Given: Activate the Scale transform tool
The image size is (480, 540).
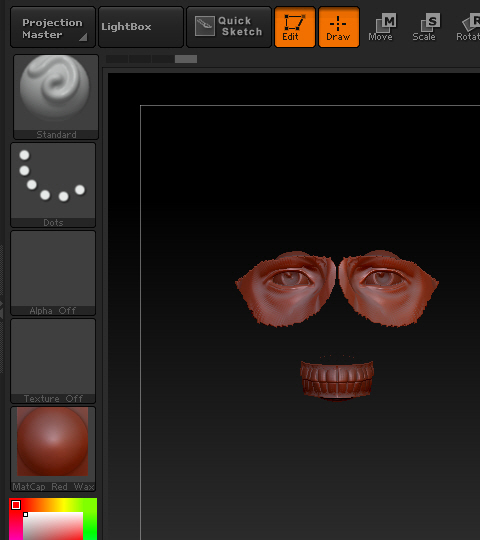Looking at the screenshot, I should 427,27.
